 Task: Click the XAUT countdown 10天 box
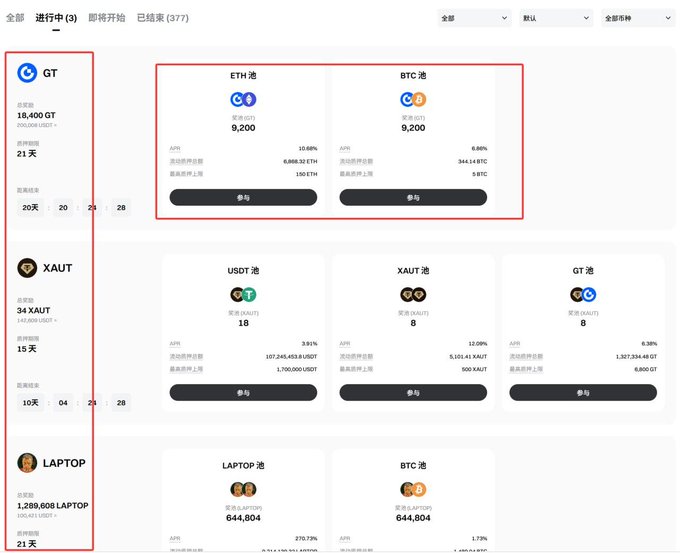pos(30,403)
